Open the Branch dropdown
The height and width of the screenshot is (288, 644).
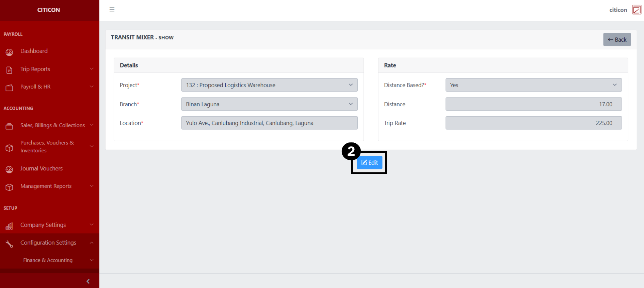coord(269,104)
